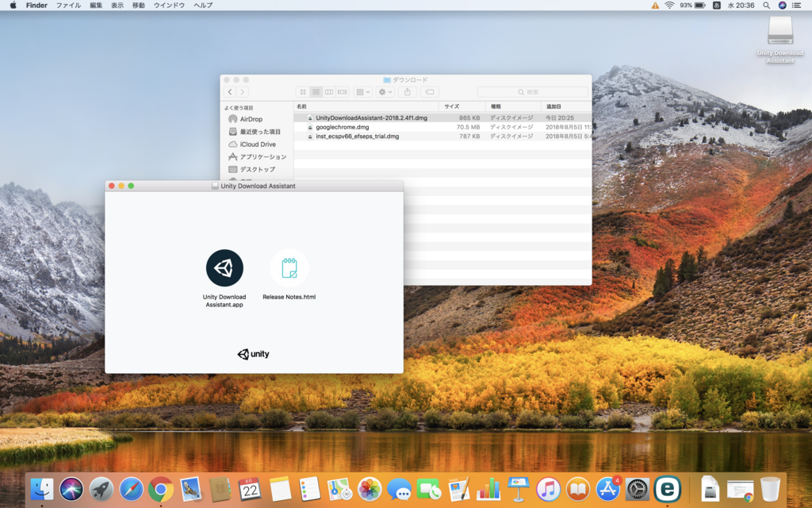Image resolution: width=812 pixels, height=508 pixels.
Task: Open the 移動 menu
Action: 138,6
